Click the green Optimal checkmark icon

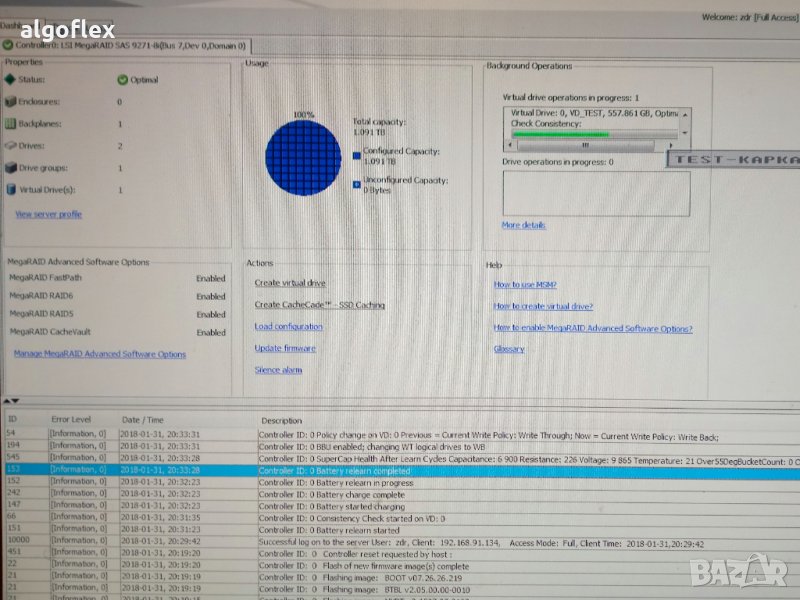click(122, 80)
